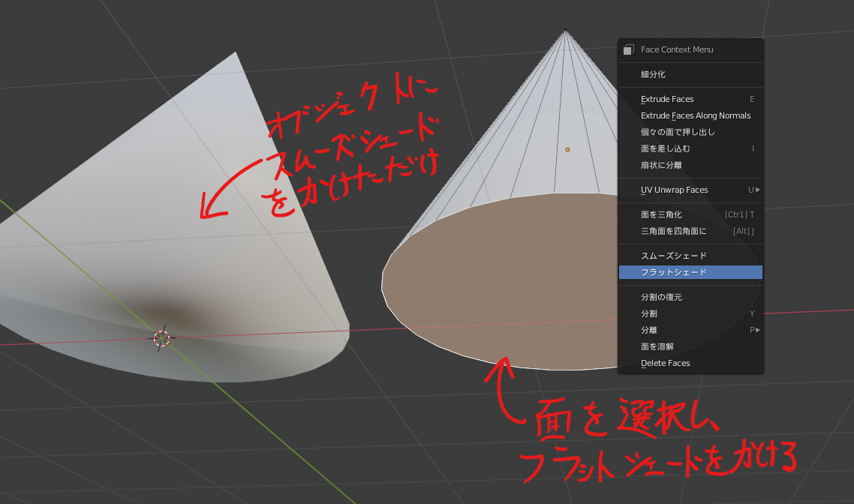The image size is (854, 504).
Task: Click orange origin point on cone
Action: [x=567, y=149]
